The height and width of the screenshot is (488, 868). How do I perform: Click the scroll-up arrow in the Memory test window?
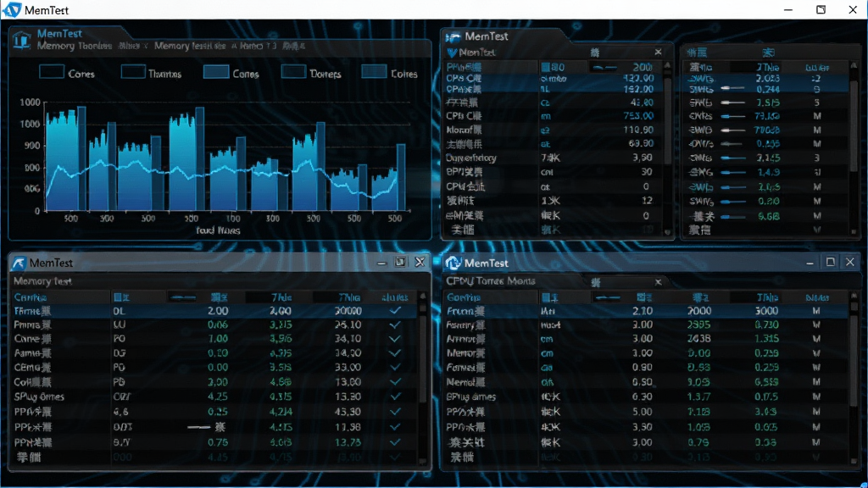423,297
